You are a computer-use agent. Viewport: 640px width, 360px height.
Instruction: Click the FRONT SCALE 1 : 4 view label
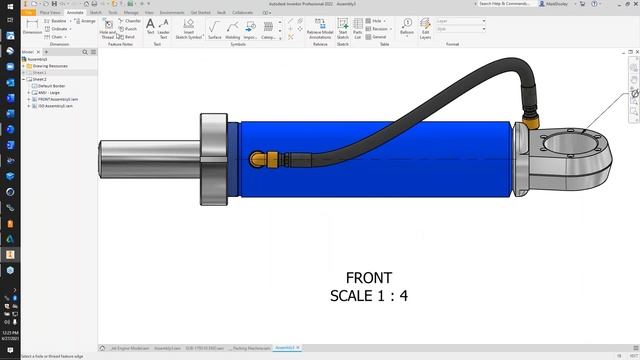tap(369, 287)
